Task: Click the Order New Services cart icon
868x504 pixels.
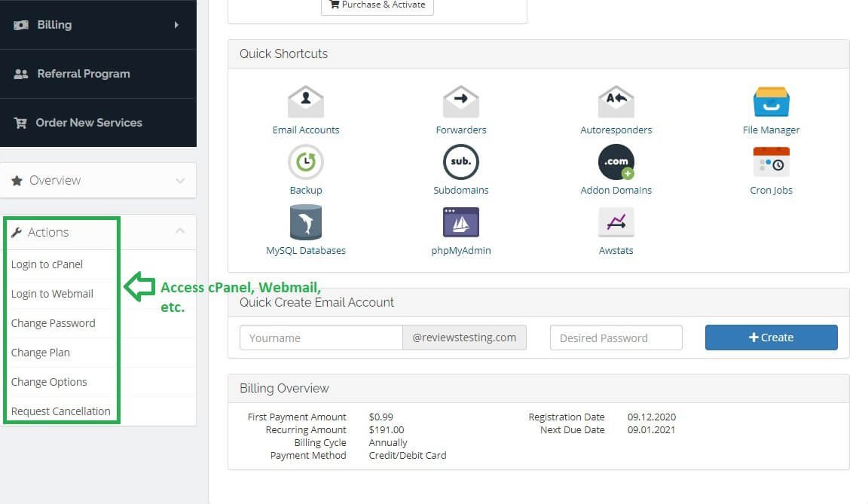Action: click(20, 123)
